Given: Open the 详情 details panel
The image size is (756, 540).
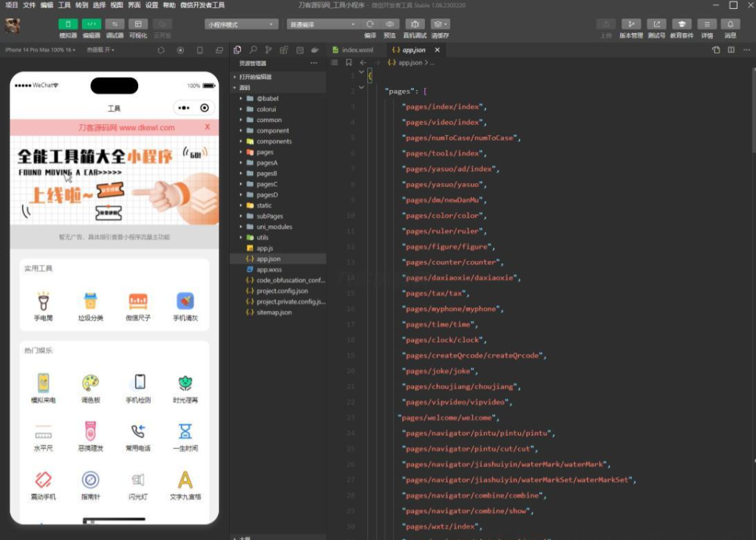Looking at the screenshot, I should [x=707, y=24].
